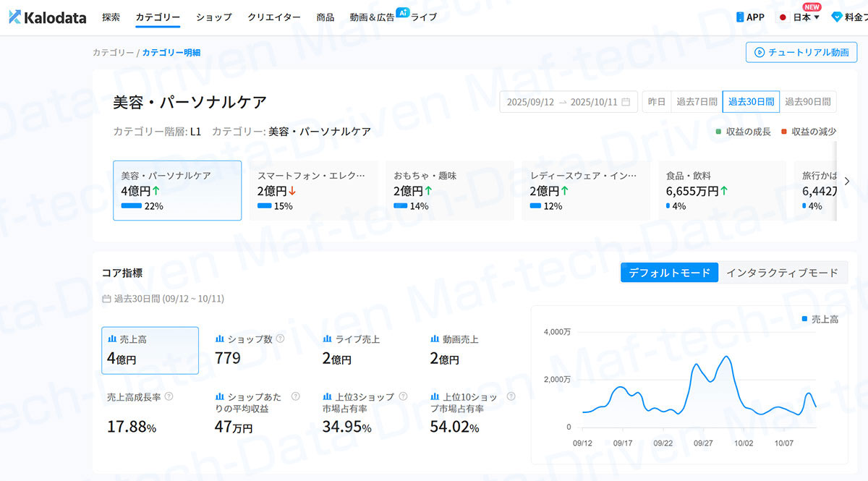Switch to インタラクティブモード chart mode
Viewport: 868px width, 481px height.
pyautogui.click(x=782, y=273)
